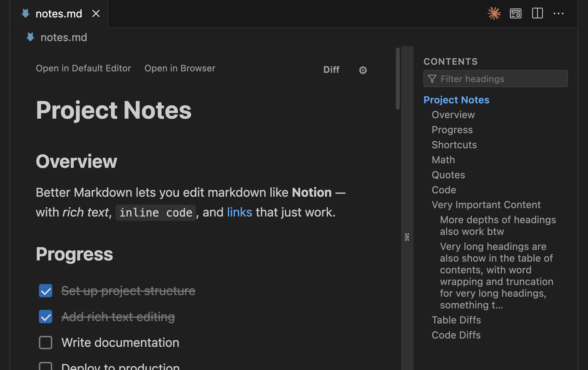588x370 pixels.
Task: Close the notes.md tab
Action: pos(96,13)
